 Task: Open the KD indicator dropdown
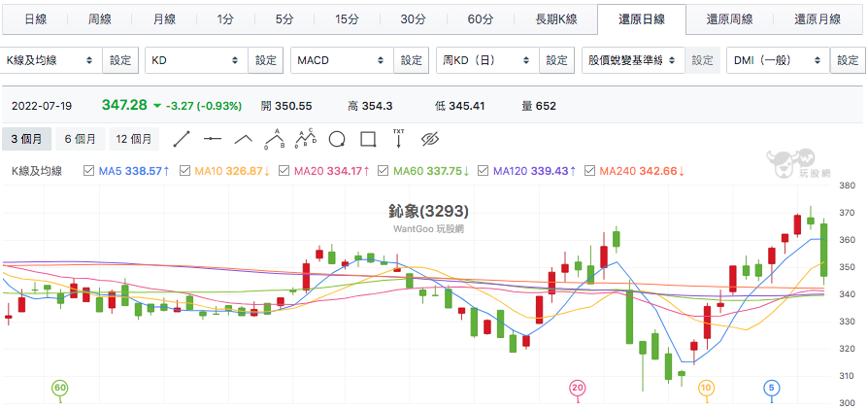point(196,60)
